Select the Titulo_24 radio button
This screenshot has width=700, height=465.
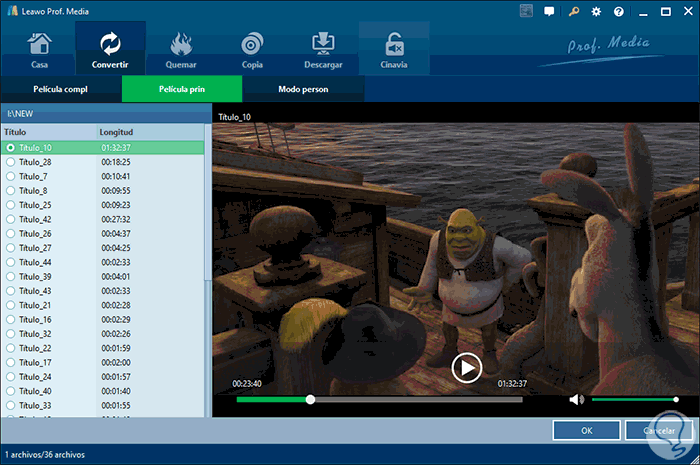[10, 377]
